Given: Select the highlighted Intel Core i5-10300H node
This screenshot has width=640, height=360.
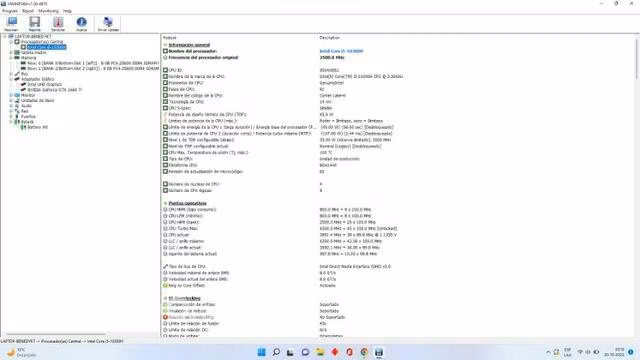Looking at the screenshot, I should (47, 47).
